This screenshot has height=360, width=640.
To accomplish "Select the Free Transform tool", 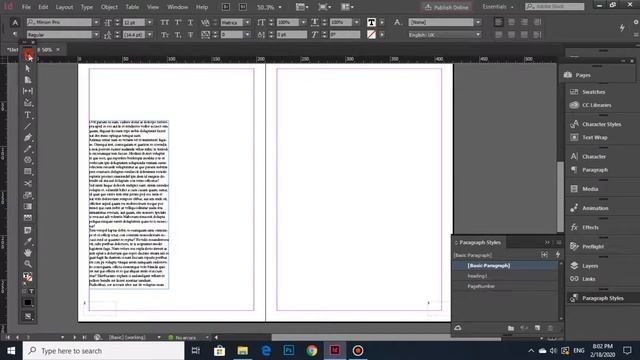I will [x=27, y=195].
